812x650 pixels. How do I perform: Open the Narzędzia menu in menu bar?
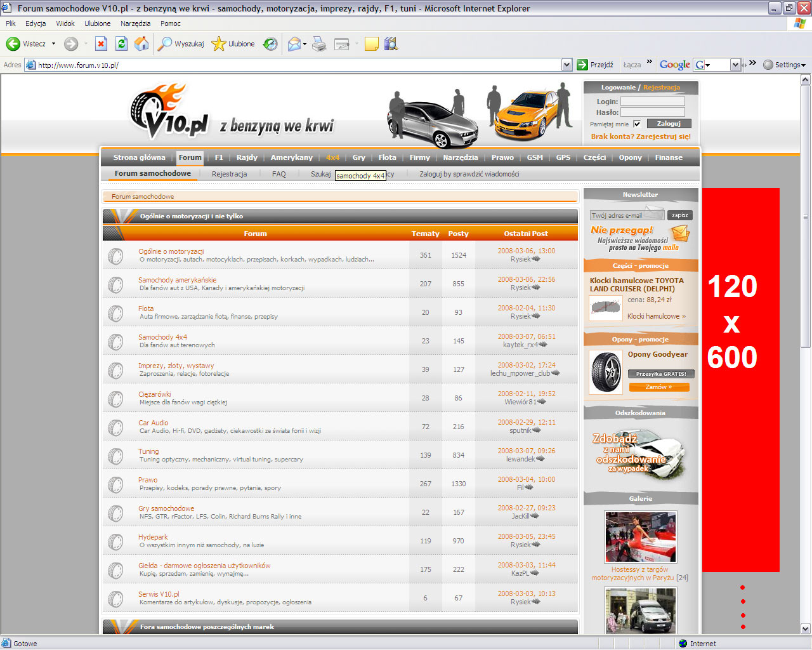(x=136, y=23)
